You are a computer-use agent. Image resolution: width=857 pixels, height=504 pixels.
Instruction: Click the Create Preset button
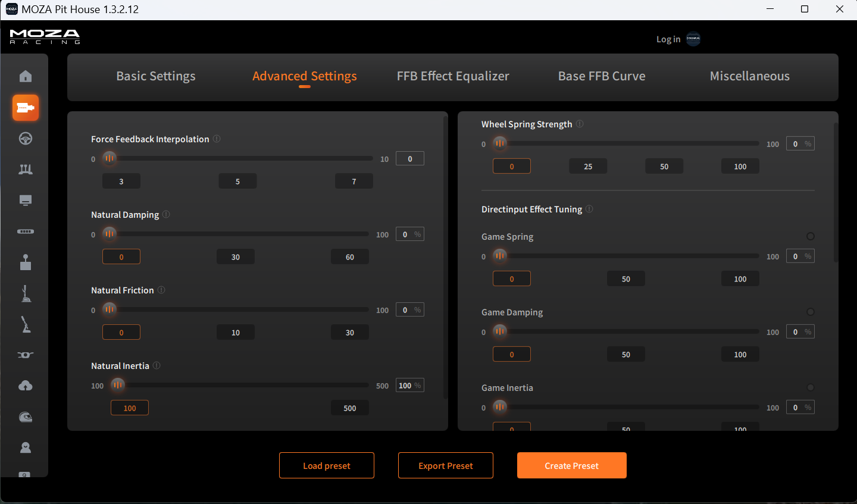[x=572, y=465]
